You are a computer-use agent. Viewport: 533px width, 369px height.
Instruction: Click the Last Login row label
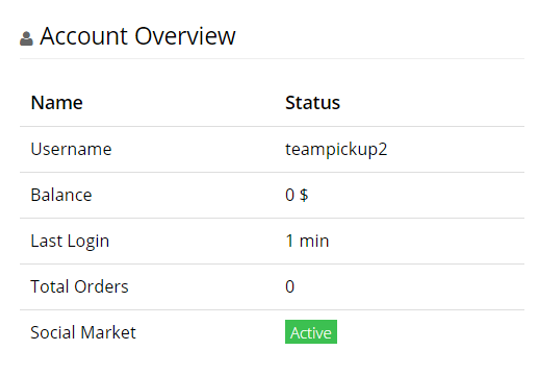70,241
